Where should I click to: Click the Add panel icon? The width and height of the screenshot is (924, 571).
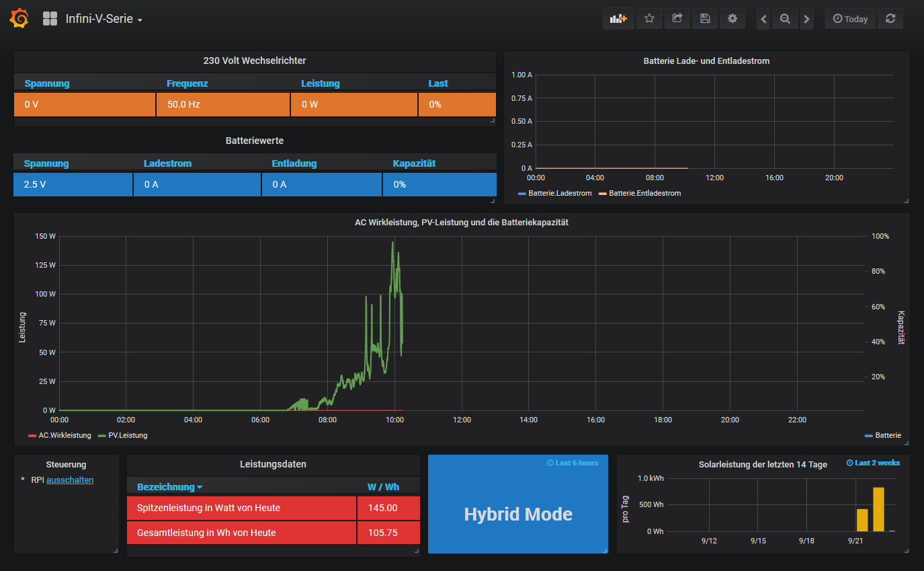click(618, 19)
